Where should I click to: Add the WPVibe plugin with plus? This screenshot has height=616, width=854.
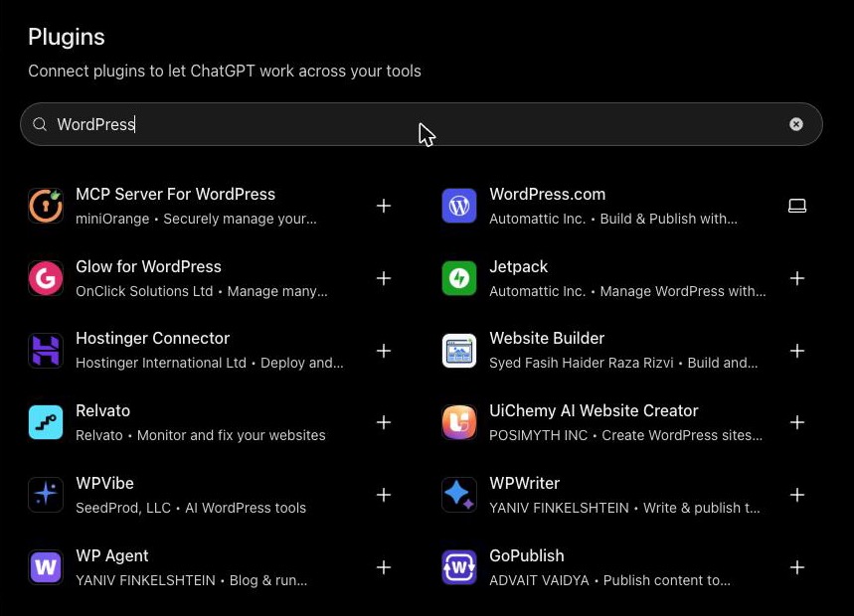pyautogui.click(x=384, y=495)
